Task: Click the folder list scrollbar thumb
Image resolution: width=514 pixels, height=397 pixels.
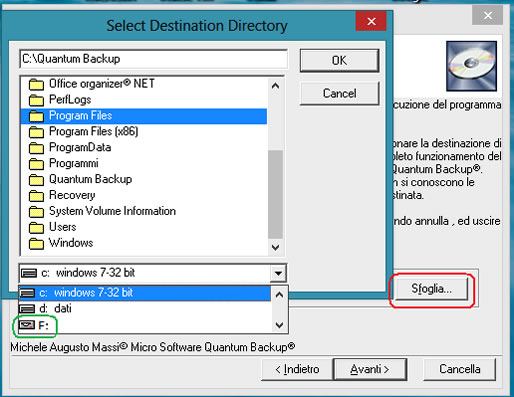Action: (275, 194)
